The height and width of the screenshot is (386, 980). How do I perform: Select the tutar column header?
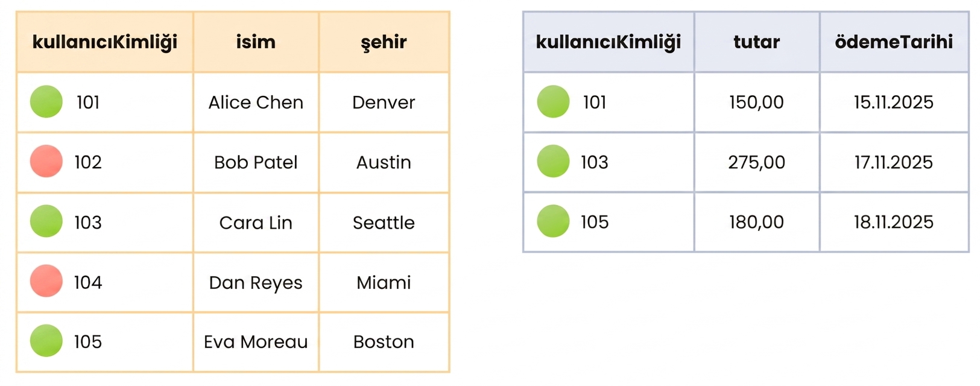tap(756, 42)
